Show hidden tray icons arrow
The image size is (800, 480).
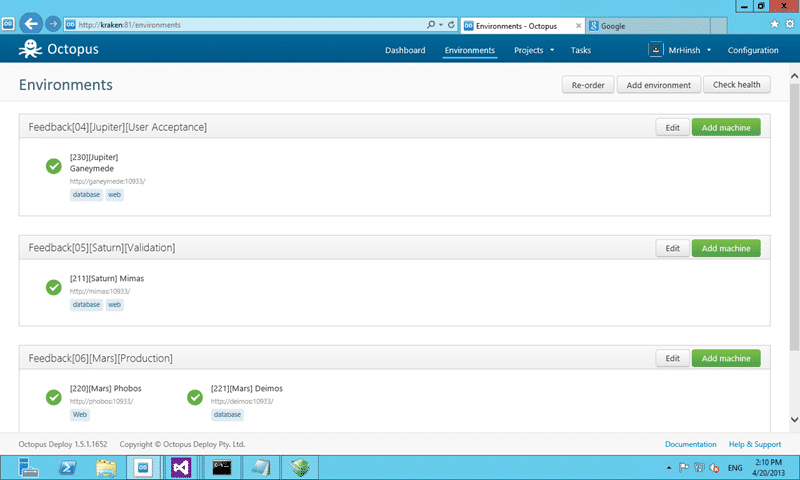tap(669, 468)
